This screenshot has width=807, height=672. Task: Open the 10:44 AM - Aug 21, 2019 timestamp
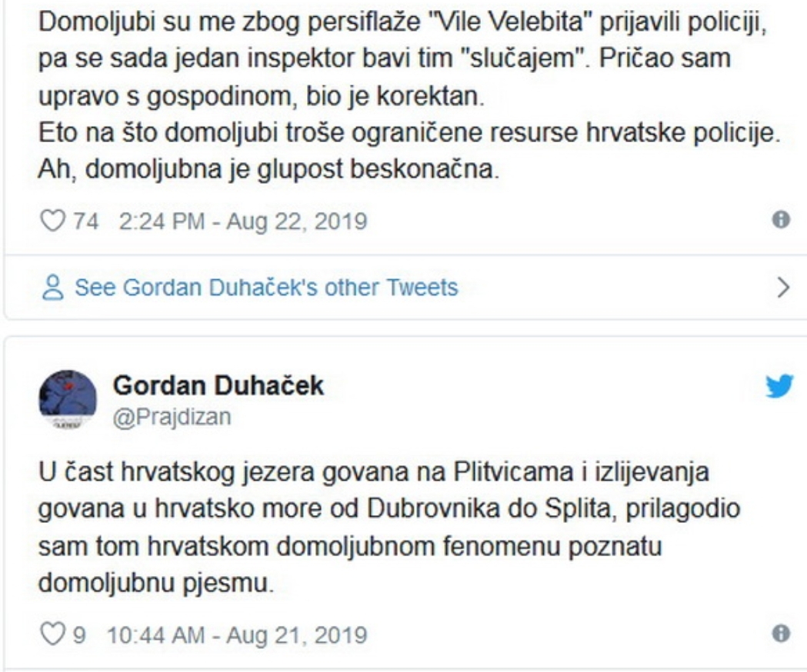pyautogui.click(x=235, y=636)
